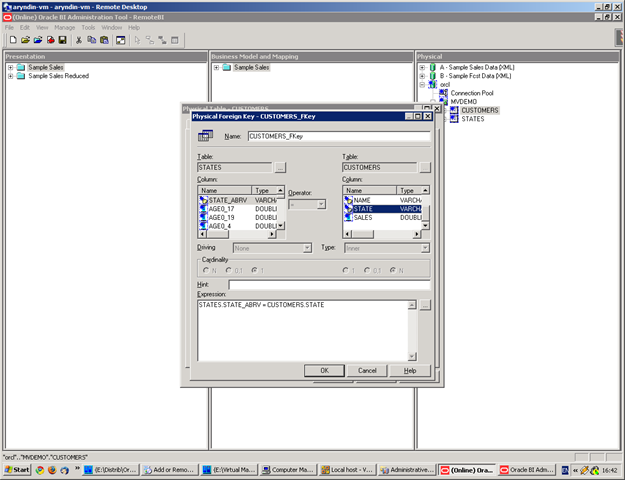
Task: Click Cancel in foreign key dialog
Action: 367,370
